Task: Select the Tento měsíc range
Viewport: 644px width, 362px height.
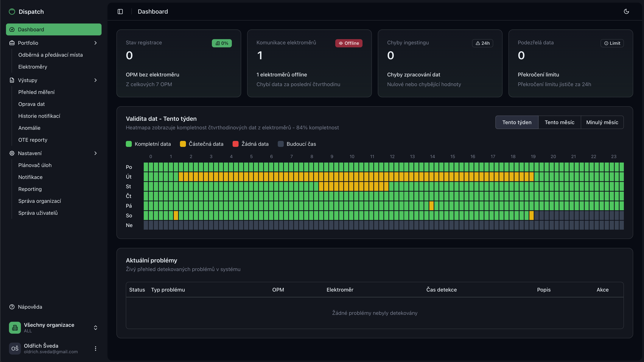Action: point(559,122)
